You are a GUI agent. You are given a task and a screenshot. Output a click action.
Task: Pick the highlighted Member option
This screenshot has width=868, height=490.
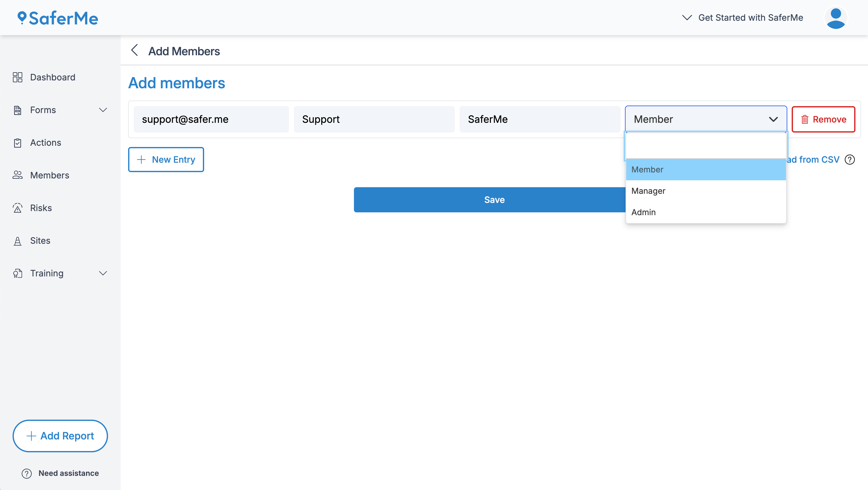click(x=647, y=170)
